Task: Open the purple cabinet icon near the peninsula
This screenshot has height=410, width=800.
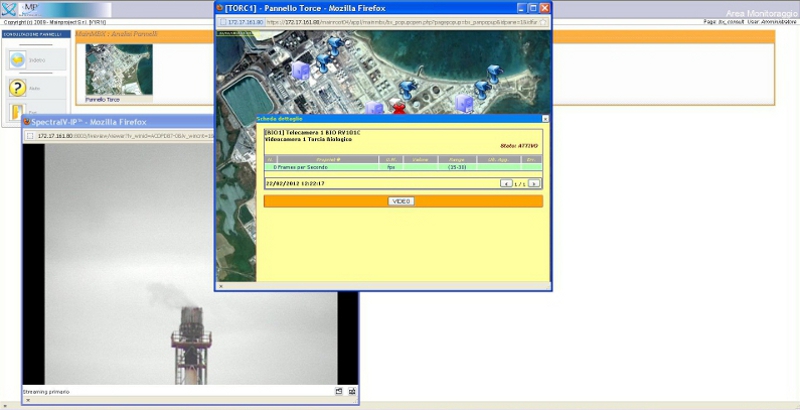Action: 464,103
